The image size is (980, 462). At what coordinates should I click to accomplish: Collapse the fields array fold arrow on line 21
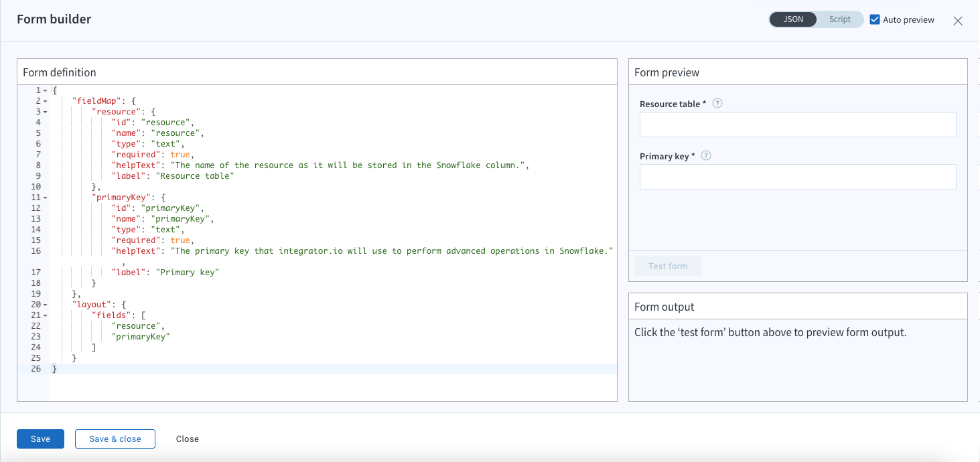45,315
